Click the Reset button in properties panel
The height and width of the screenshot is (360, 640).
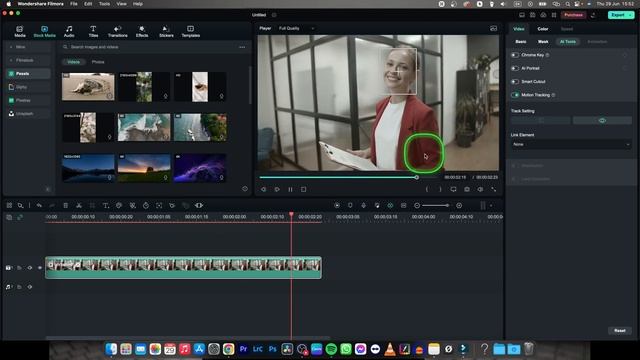(620, 331)
